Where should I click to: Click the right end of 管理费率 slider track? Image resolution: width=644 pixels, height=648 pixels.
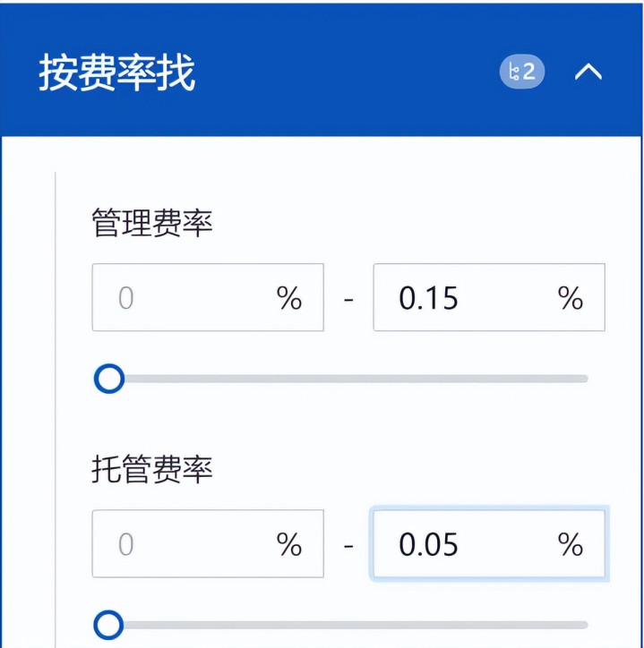pyautogui.click(x=583, y=379)
